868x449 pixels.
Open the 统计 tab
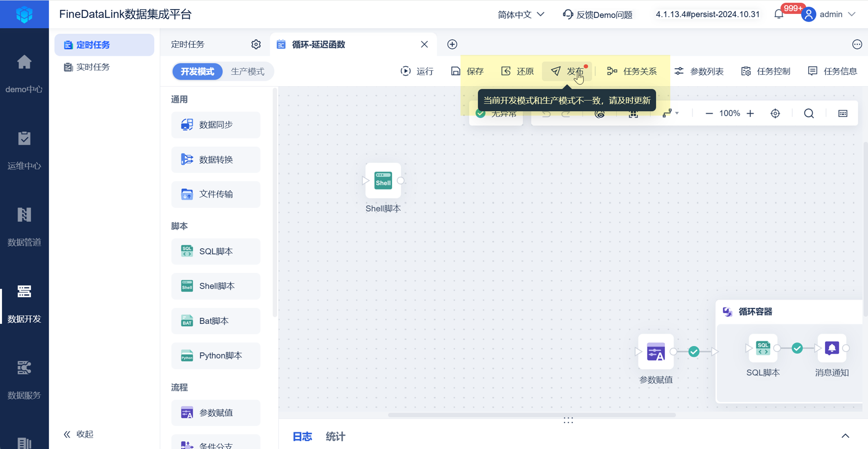(x=336, y=436)
